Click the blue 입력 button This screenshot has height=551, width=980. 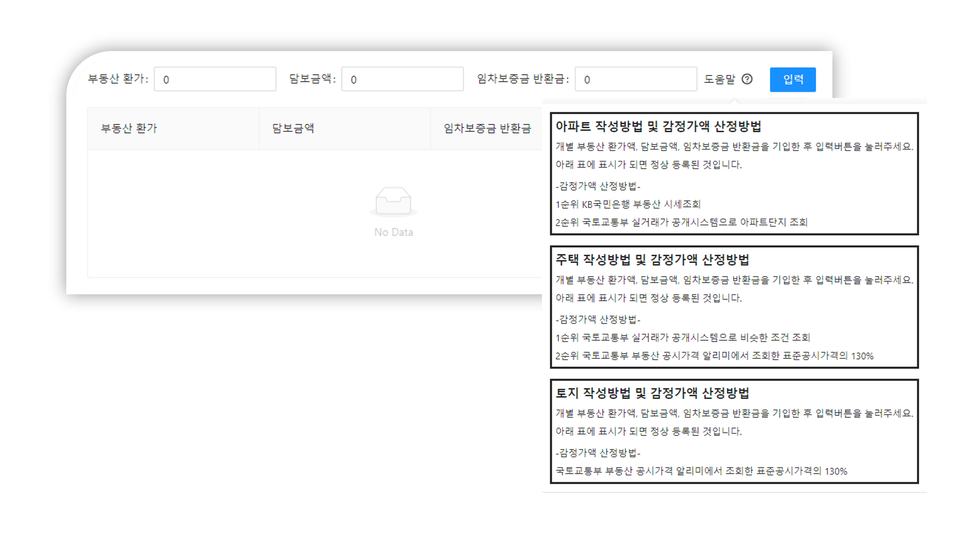(793, 79)
